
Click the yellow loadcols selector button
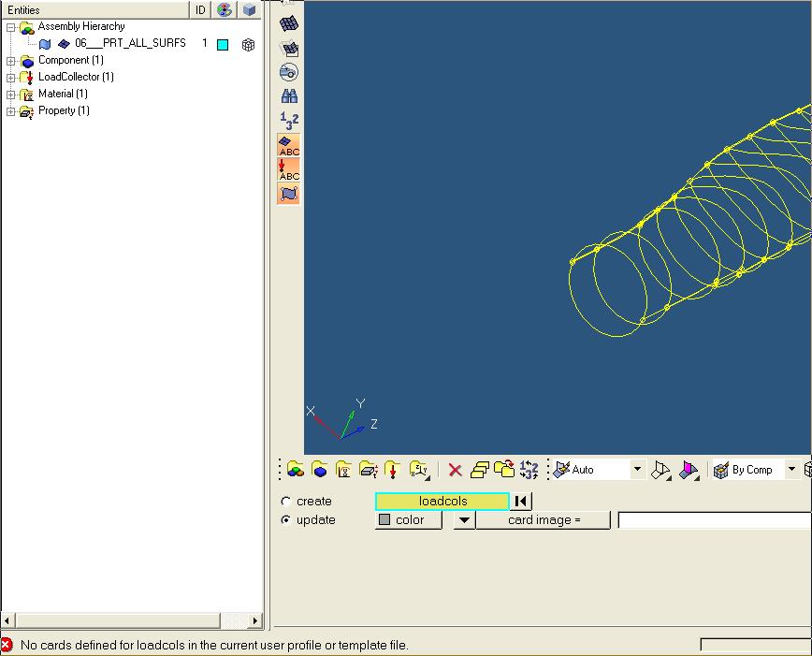click(x=442, y=502)
